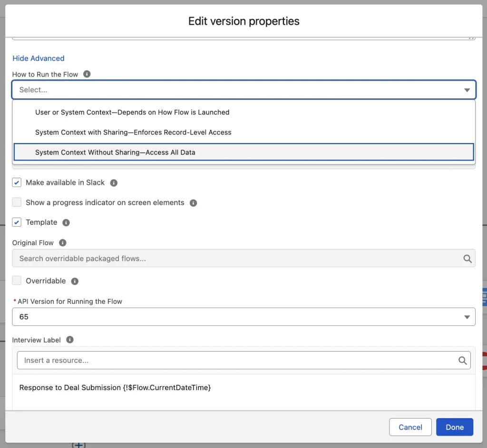
Task: Pick System Context Without Sharing—Access All Data
Action: tap(244, 152)
